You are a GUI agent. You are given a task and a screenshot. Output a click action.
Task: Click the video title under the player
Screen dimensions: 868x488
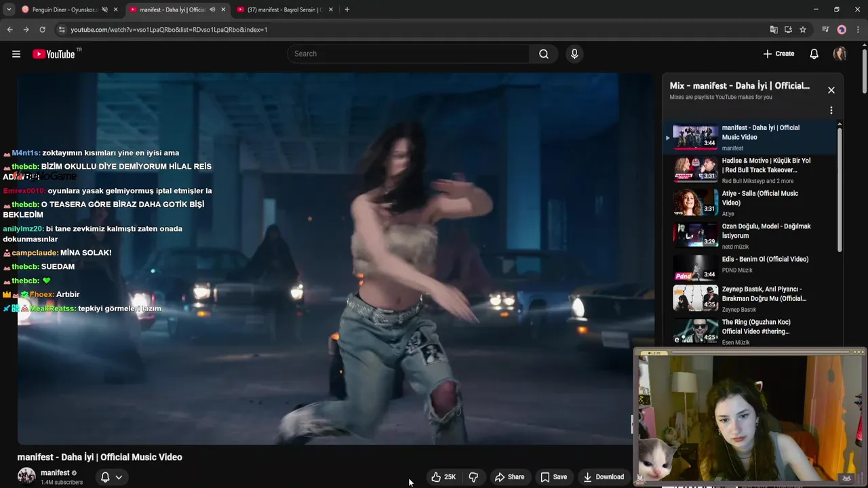pos(100,457)
